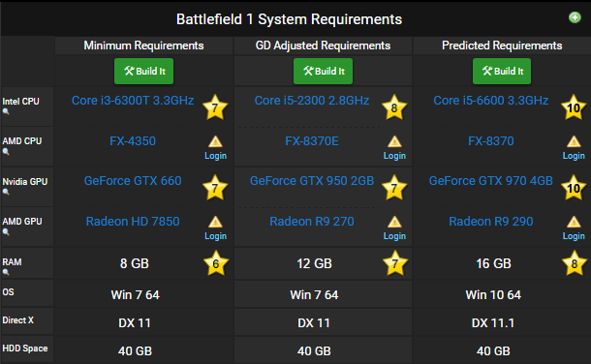Viewport: 591px width, 364px height.
Task: Click the Predicted Requirements column header
Action: (x=502, y=45)
